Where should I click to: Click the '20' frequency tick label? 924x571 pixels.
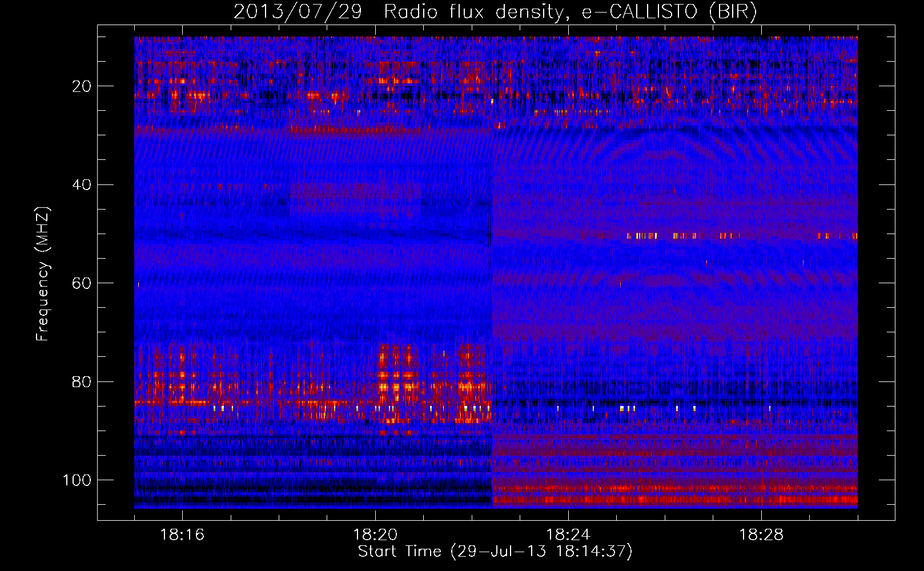pos(82,86)
